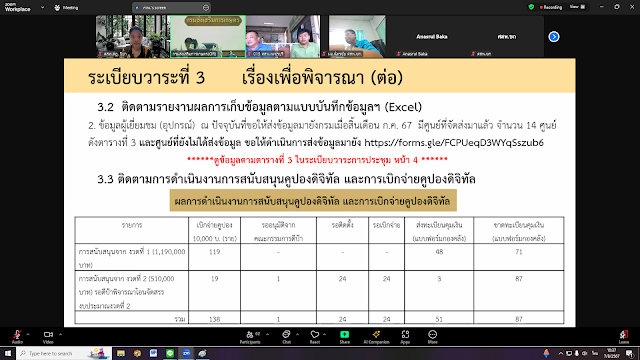Click the total value 138
The width and height of the screenshot is (640, 360).
tap(214, 319)
